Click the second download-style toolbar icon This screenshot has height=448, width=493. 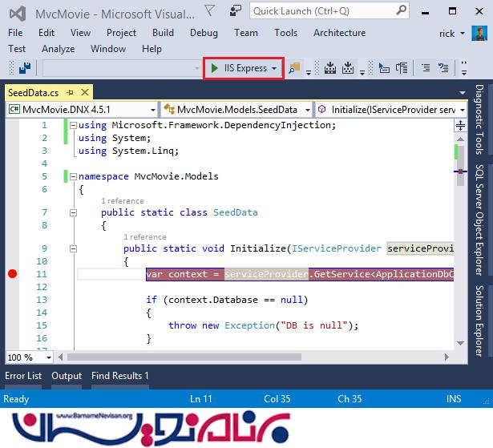(348, 68)
